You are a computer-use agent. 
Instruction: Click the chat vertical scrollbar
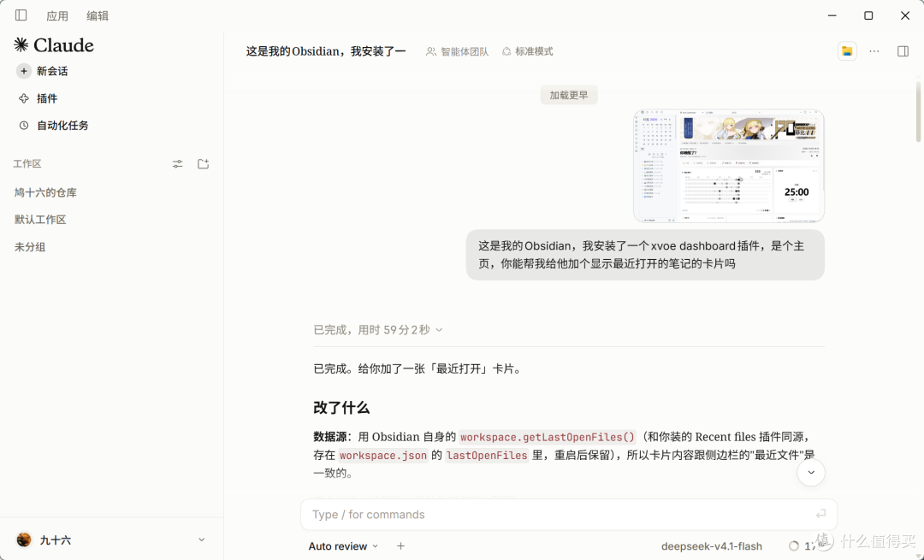(918, 112)
